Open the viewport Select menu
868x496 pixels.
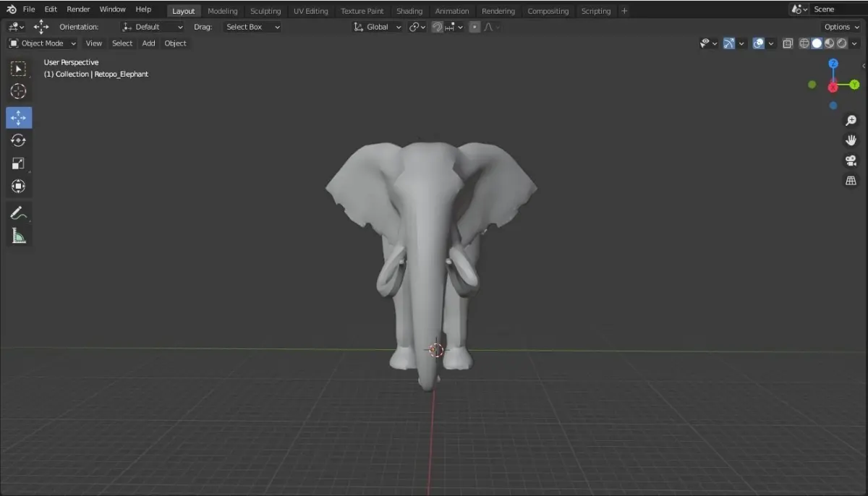pyautogui.click(x=122, y=43)
